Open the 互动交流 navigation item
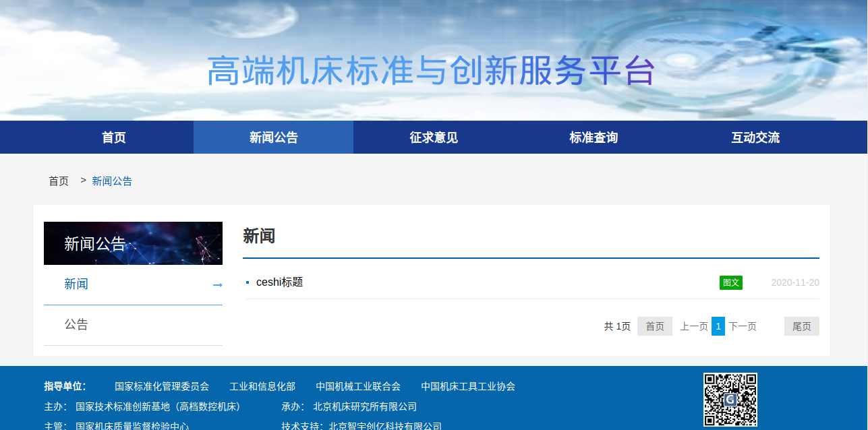Viewport: 868px width, 430px height. click(x=755, y=137)
